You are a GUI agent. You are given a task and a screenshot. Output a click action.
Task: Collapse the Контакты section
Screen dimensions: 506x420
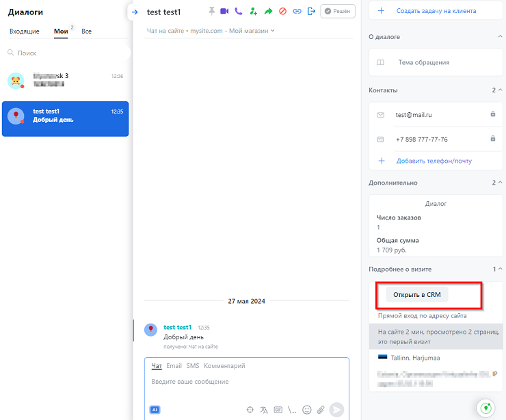pos(500,90)
